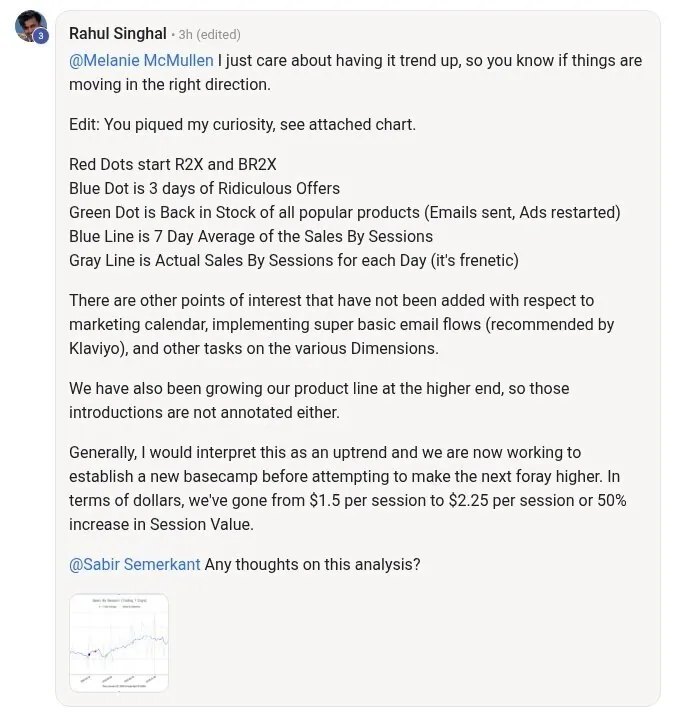Click the chart thumbnail title text
Image resolution: width=677 pixels, height=717 pixels.
pos(119,600)
